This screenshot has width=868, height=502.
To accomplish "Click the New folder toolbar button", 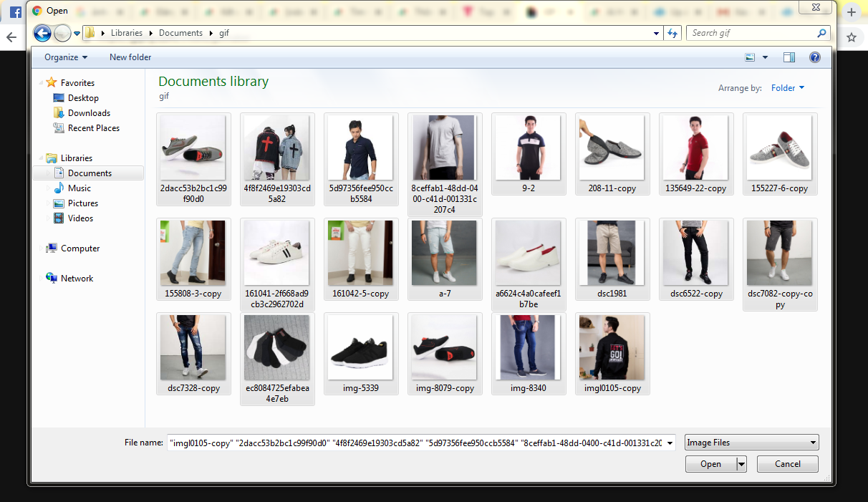I will coord(130,57).
